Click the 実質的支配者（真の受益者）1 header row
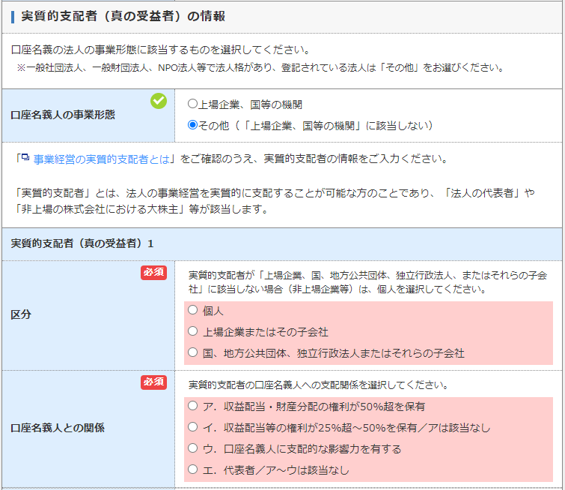The image size is (565, 490). 282,244
